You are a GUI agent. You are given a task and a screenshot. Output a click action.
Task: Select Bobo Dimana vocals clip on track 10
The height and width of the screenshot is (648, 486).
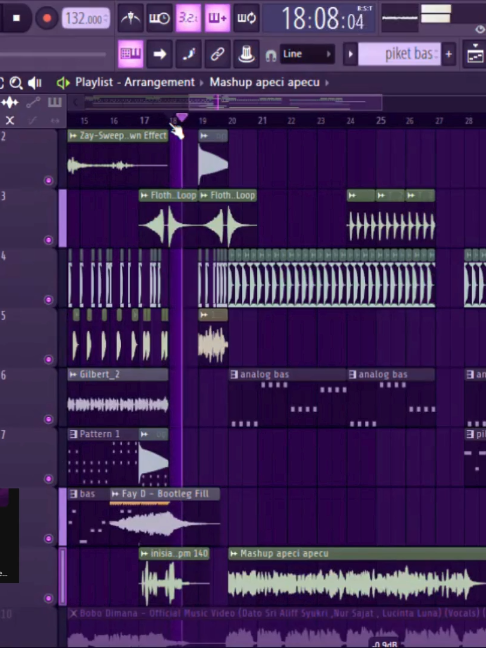point(277,628)
